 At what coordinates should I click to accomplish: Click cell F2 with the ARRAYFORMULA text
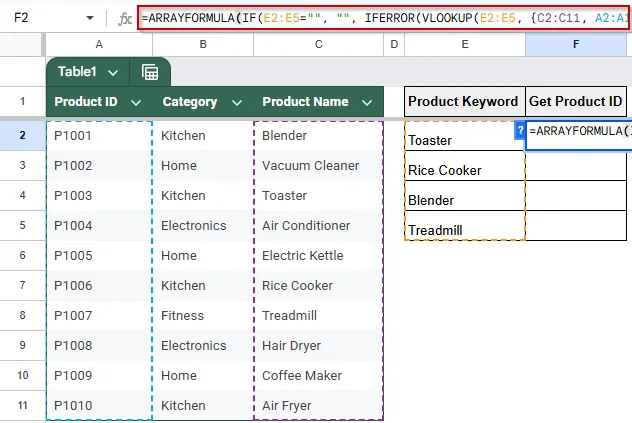(579, 136)
